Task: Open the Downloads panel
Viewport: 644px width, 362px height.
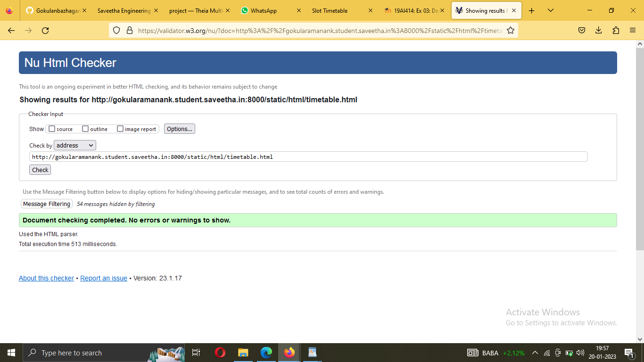Action: click(598, 30)
